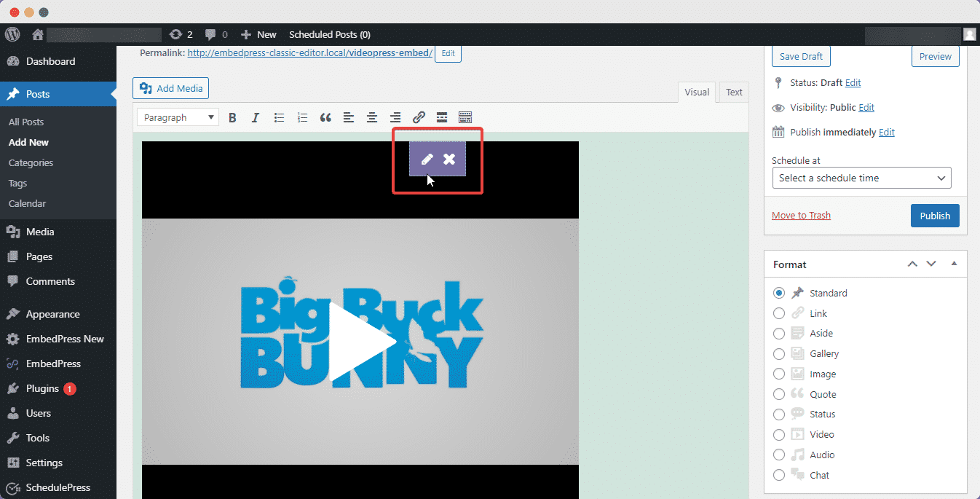Image resolution: width=980 pixels, height=499 pixels.
Task: Select the Video post format
Action: pyautogui.click(x=779, y=434)
